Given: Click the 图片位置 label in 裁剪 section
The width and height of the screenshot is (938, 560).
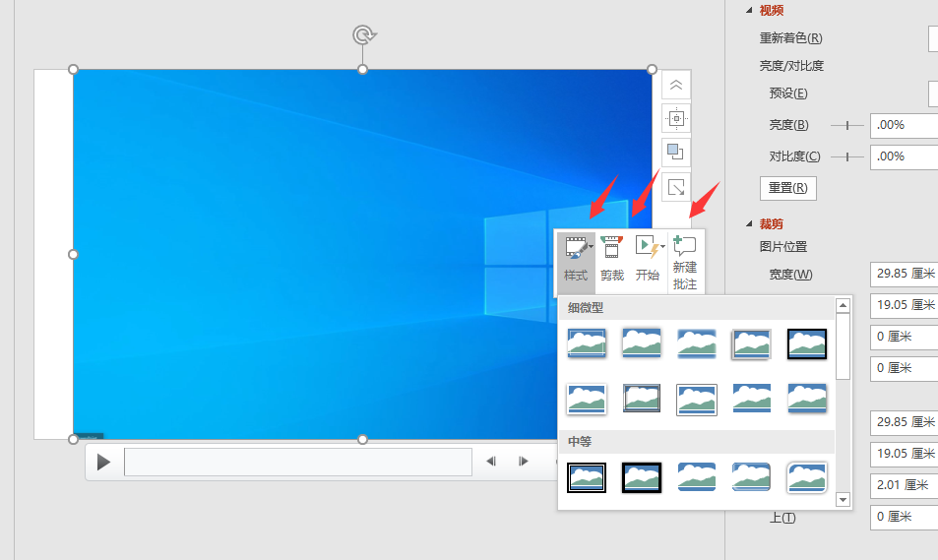Looking at the screenshot, I should coord(783,246).
